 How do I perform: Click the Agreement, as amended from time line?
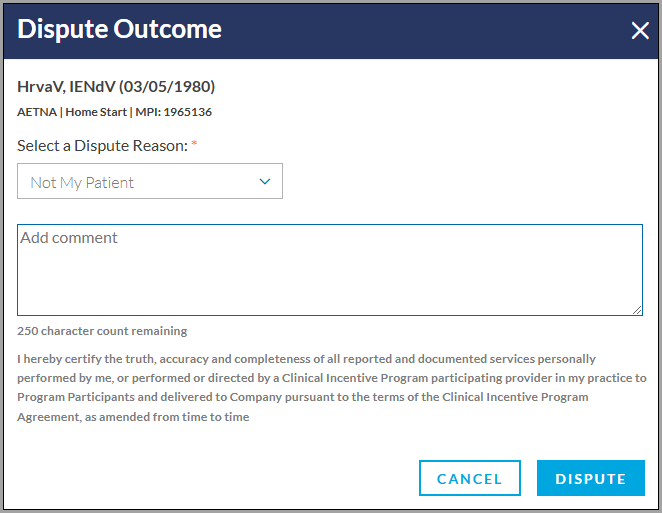[x=133, y=417]
